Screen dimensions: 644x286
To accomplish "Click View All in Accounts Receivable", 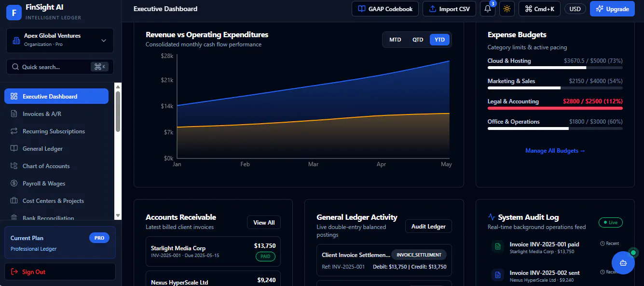I will point(264,222).
